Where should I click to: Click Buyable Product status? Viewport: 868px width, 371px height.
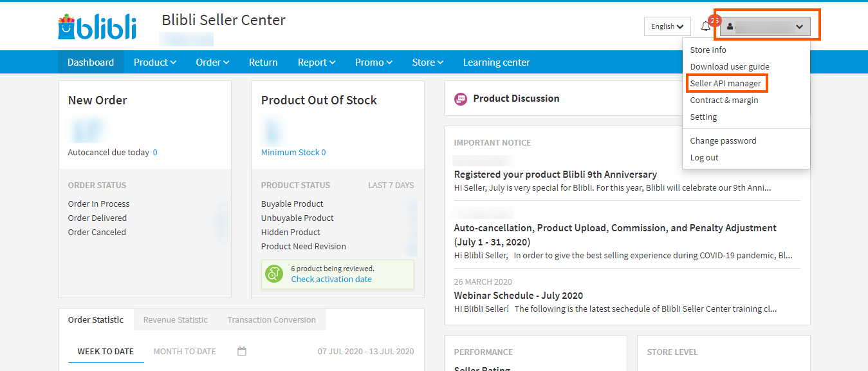(x=292, y=204)
